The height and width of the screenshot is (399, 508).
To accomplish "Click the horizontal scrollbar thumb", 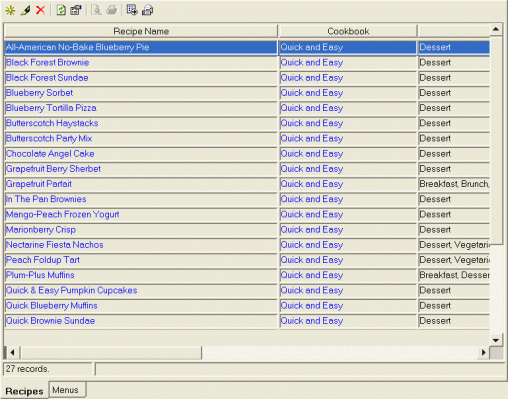I will pyautogui.click(x=111, y=352).
